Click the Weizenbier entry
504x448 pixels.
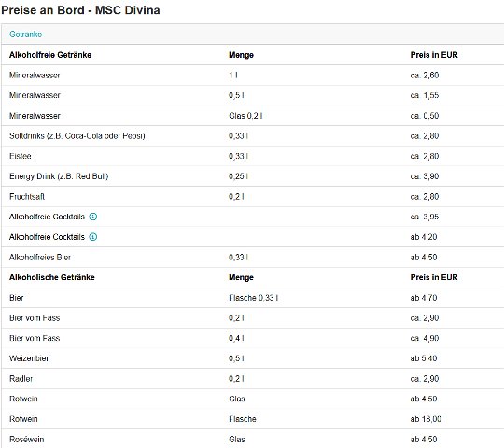[29, 358]
